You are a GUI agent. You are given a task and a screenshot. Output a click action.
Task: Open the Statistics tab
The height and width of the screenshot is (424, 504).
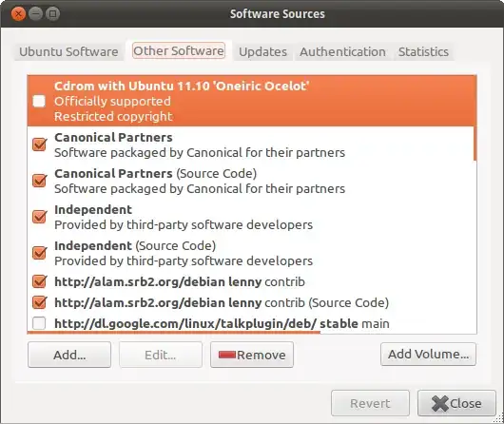pyautogui.click(x=423, y=51)
